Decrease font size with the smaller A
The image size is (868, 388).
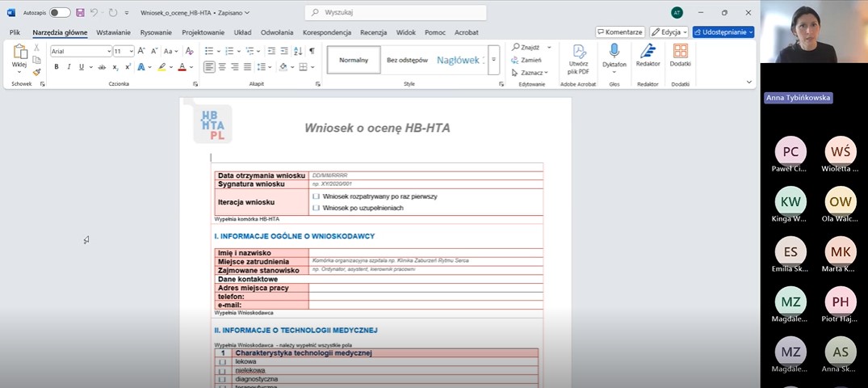pos(154,51)
